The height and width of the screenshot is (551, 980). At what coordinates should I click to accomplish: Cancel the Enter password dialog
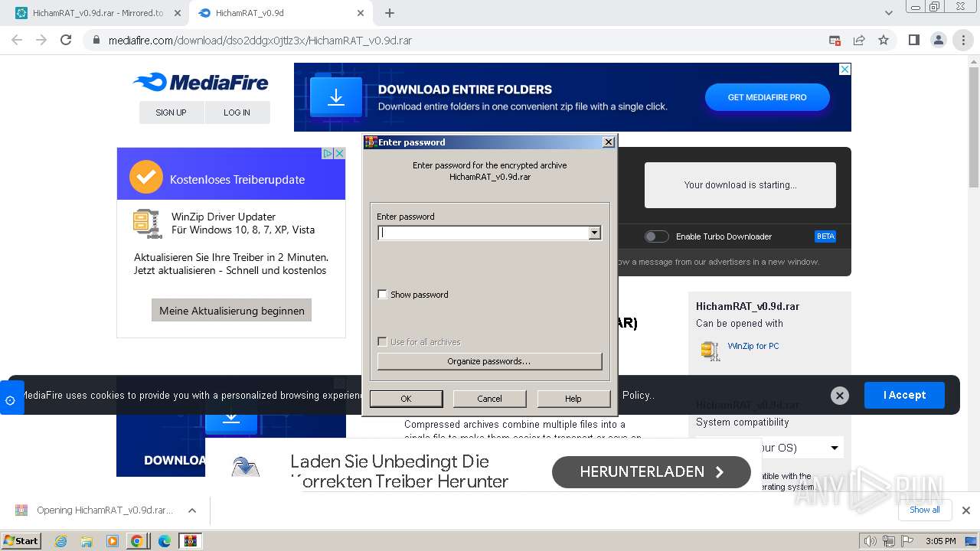tap(489, 399)
